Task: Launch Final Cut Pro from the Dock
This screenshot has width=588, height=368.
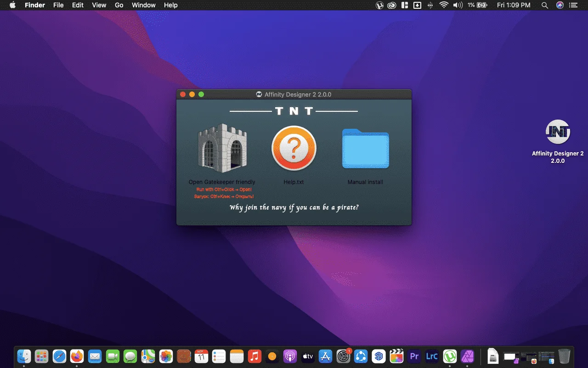Action: 396,356
